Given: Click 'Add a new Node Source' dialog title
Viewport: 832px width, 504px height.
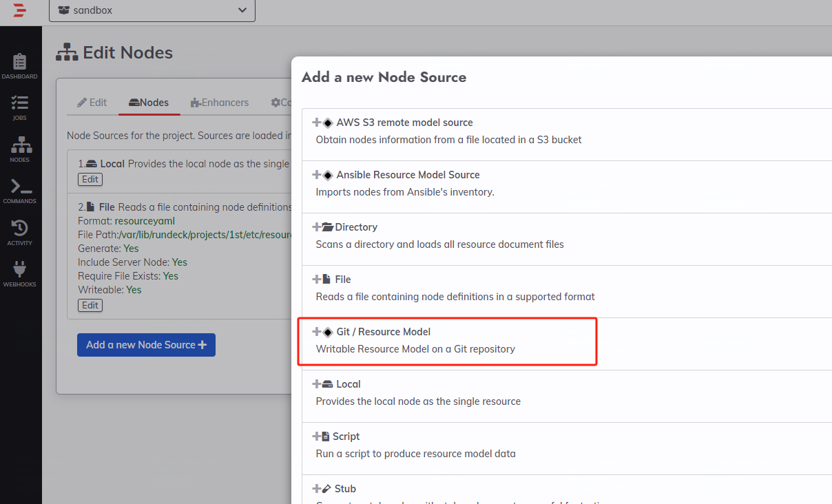Looking at the screenshot, I should click(384, 77).
